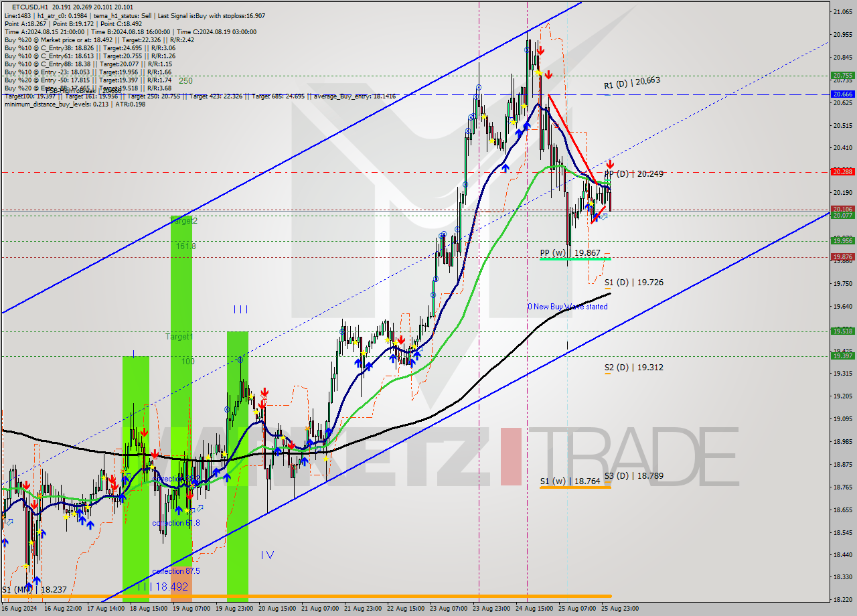Click the '20 Aug 15:00' time axis label
This screenshot has height=616, width=857.
[x=277, y=609]
